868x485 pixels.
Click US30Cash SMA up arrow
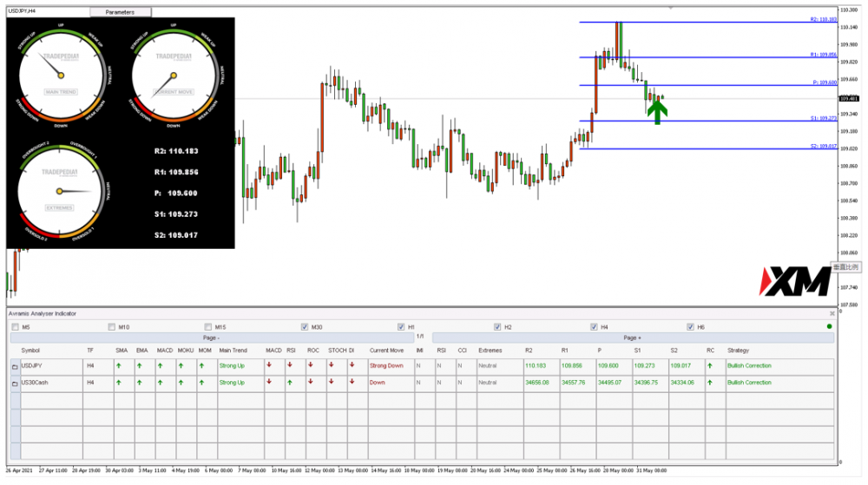(118, 382)
